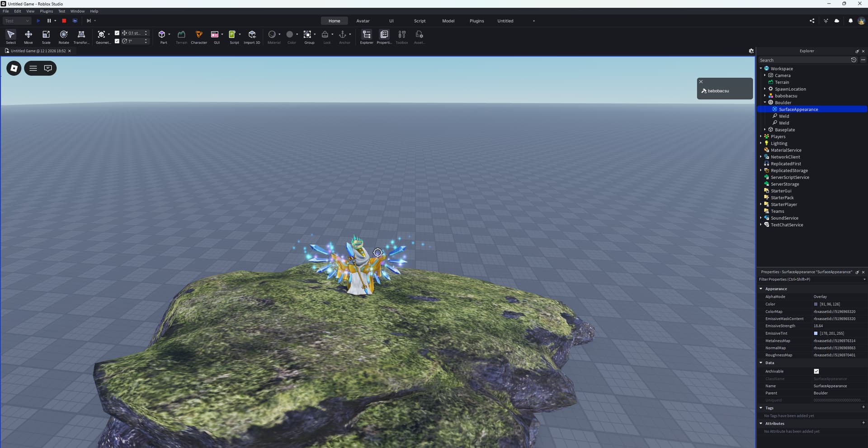The width and height of the screenshot is (868, 448).
Task: Toggle the Explorer panel button
Action: pos(367,37)
